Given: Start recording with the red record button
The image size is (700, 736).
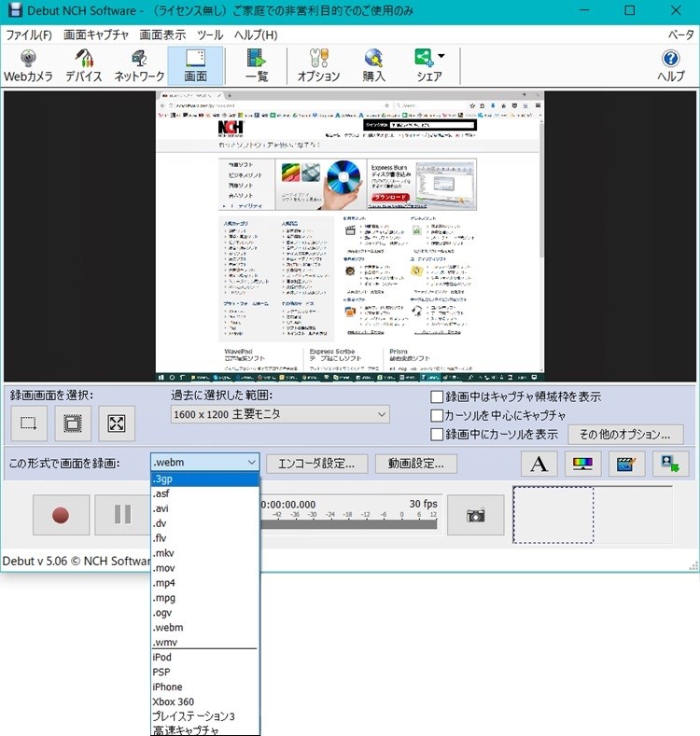Looking at the screenshot, I should pos(61,514).
